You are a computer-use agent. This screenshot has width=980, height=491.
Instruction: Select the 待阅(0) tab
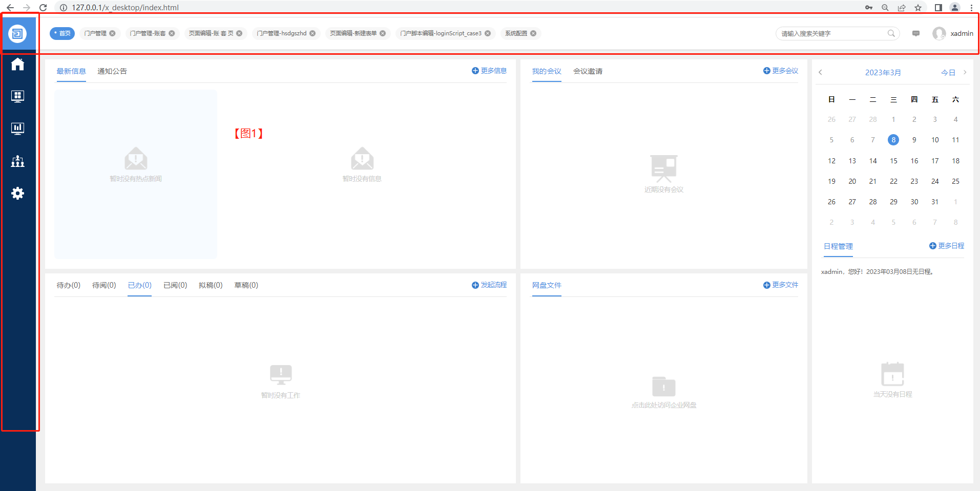[104, 285]
